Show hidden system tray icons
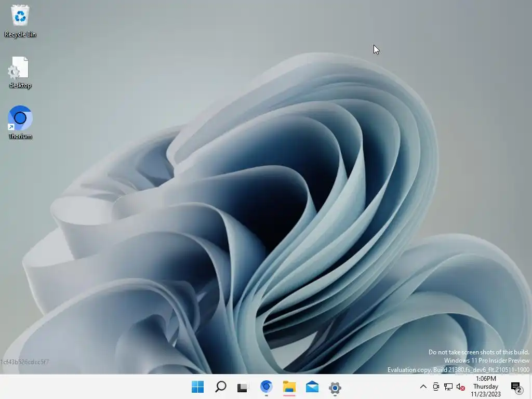This screenshot has width=532, height=399. click(x=423, y=387)
